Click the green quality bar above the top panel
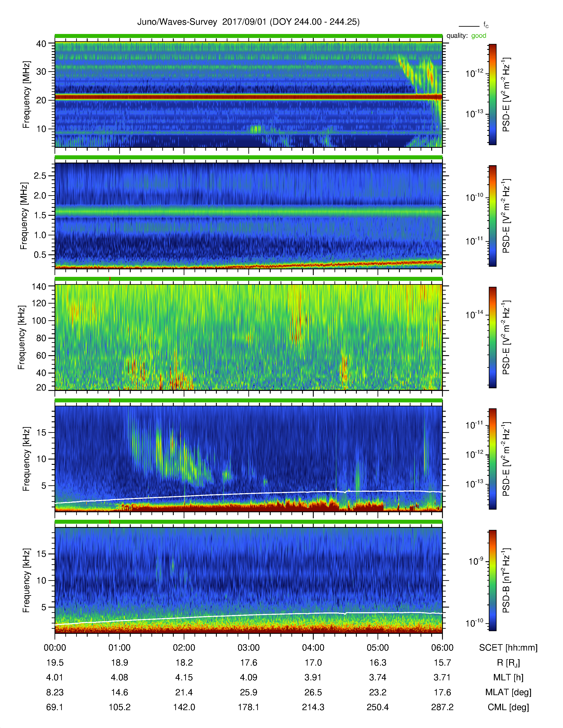The width and height of the screenshot is (563, 728). point(248,36)
